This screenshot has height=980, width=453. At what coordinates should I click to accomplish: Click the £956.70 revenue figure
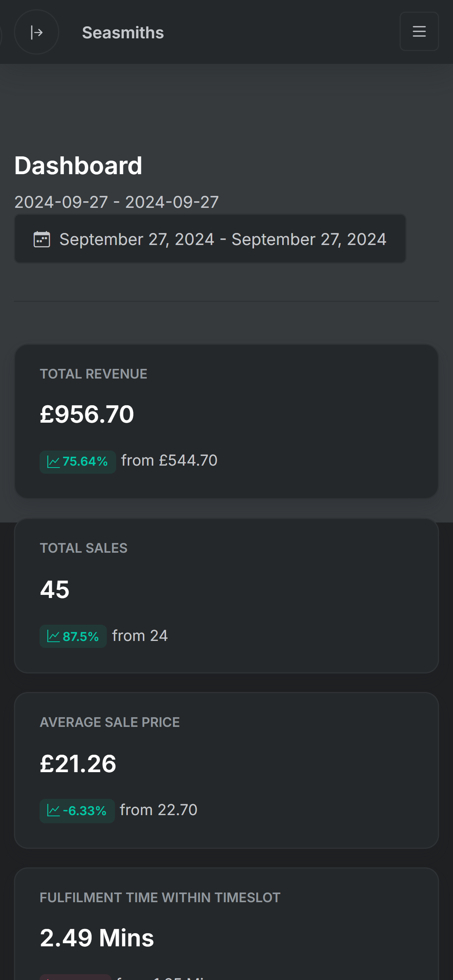[87, 414]
